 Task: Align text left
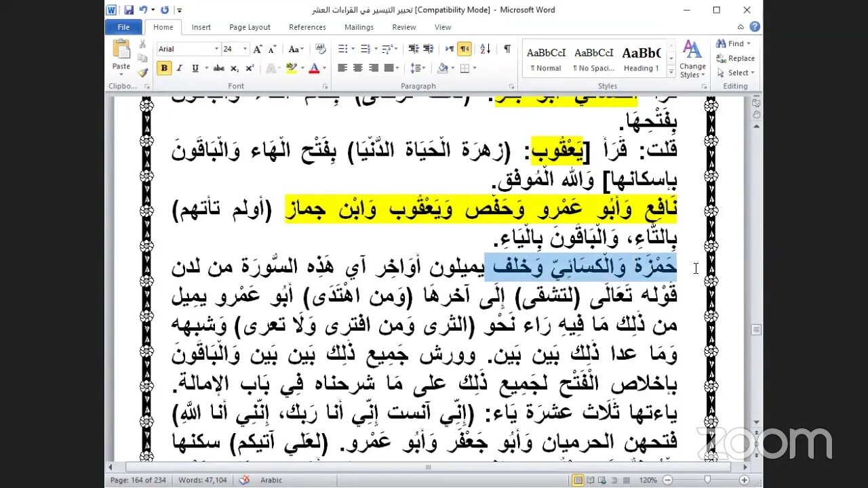tap(342, 68)
